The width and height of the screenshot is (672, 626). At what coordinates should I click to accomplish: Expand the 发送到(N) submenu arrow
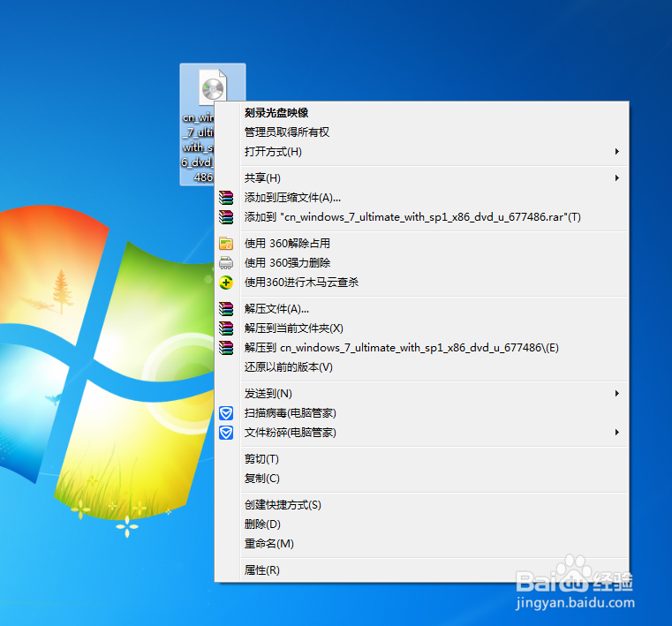coord(616,393)
